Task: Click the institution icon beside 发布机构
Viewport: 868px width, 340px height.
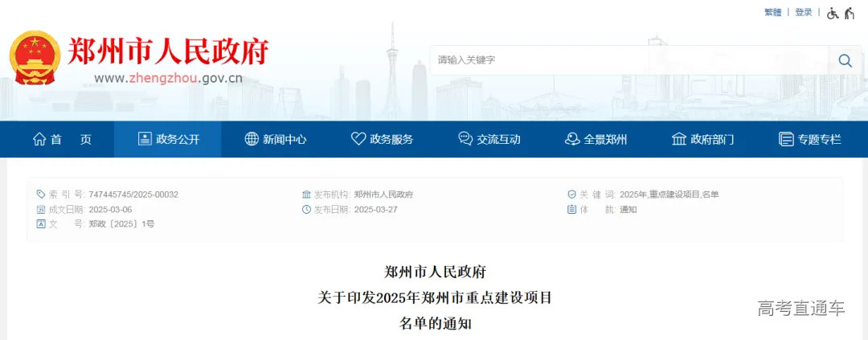Action: click(306, 195)
